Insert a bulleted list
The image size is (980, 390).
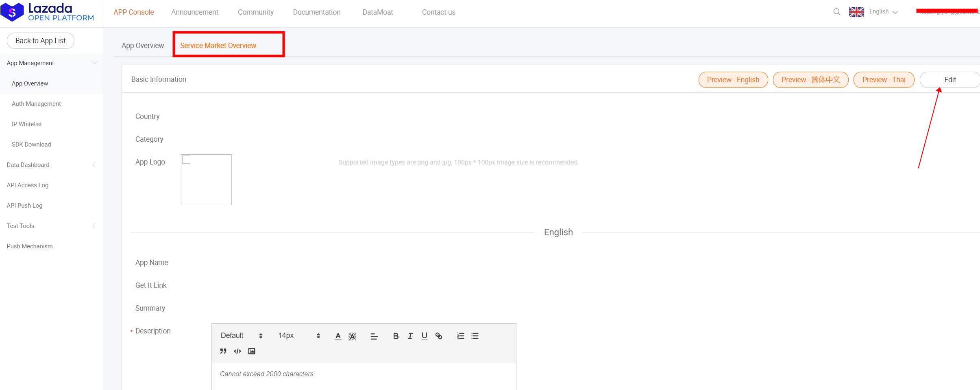pyautogui.click(x=475, y=336)
